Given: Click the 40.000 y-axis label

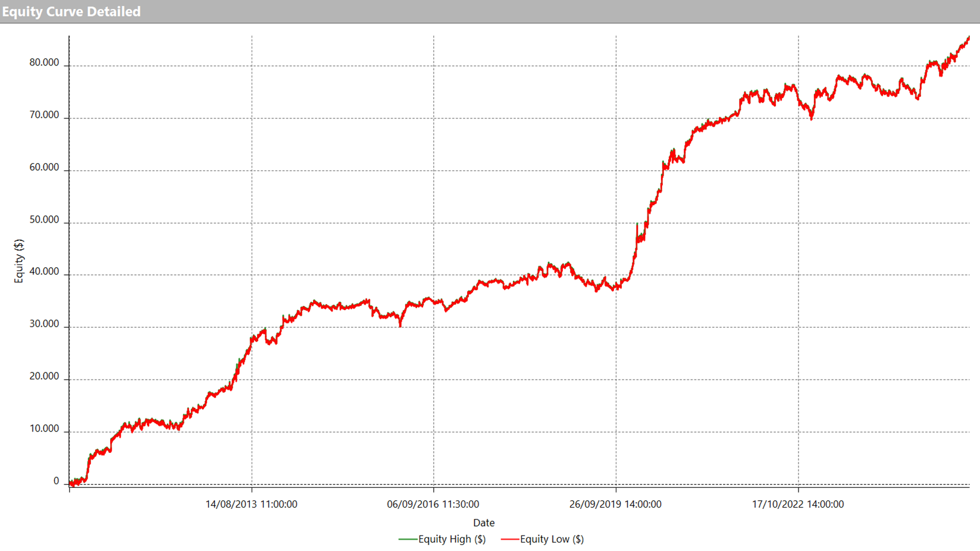Looking at the screenshot, I should click(x=44, y=271).
